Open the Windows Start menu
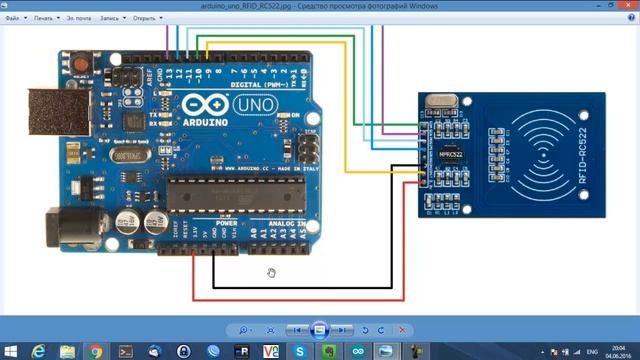Viewport: 640px width, 360px height. pyautogui.click(x=10, y=351)
